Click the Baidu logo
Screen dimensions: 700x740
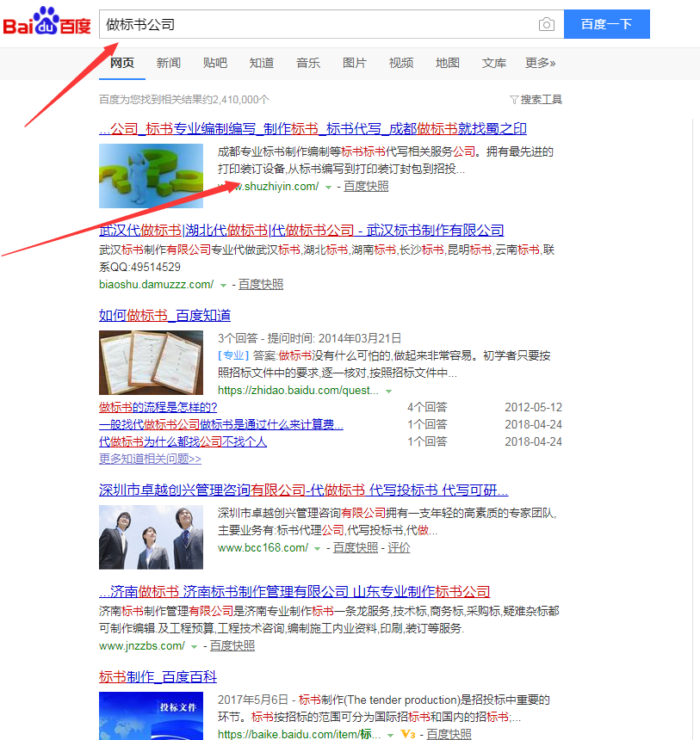46,22
